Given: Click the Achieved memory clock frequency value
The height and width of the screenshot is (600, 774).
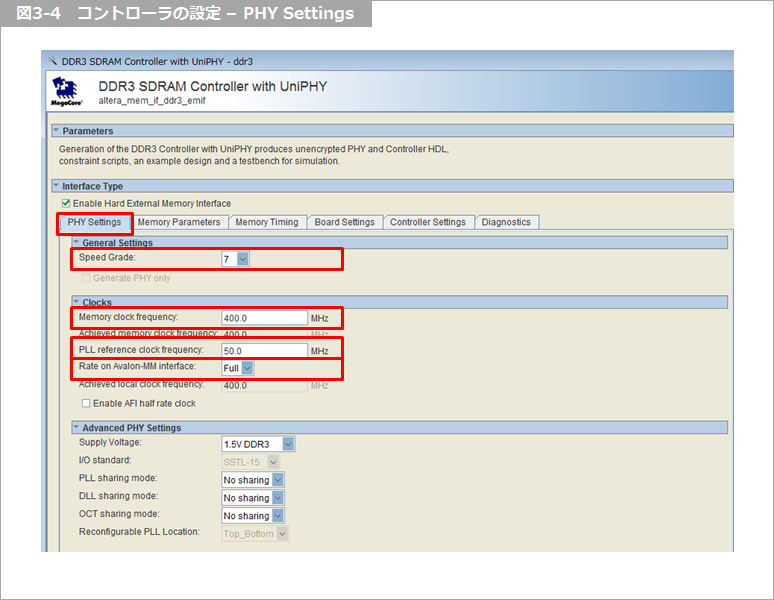Looking at the screenshot, I should click(x=235, y=334).
